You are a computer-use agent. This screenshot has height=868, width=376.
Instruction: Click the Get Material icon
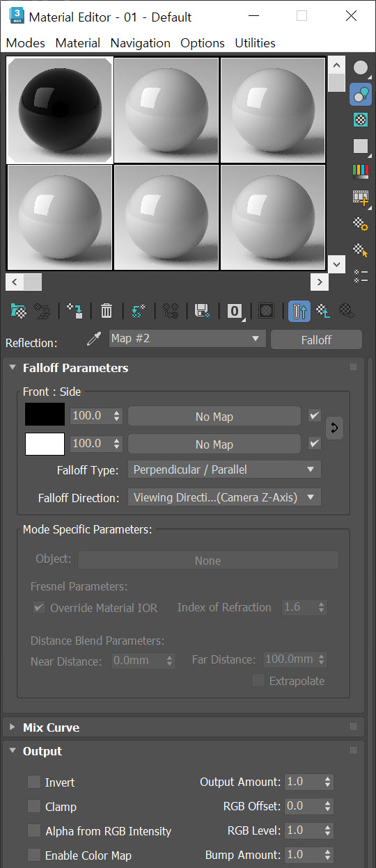[19, 311]
